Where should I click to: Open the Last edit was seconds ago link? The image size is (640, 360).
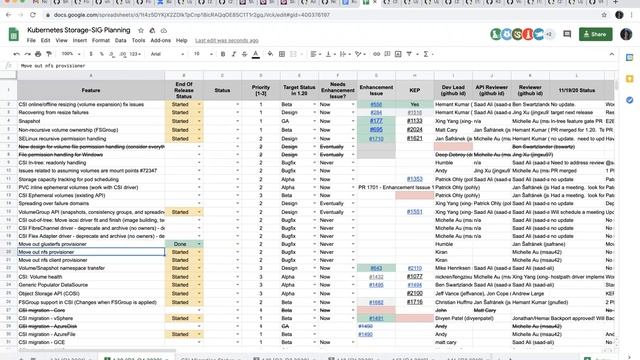click(x=227, y=40)
